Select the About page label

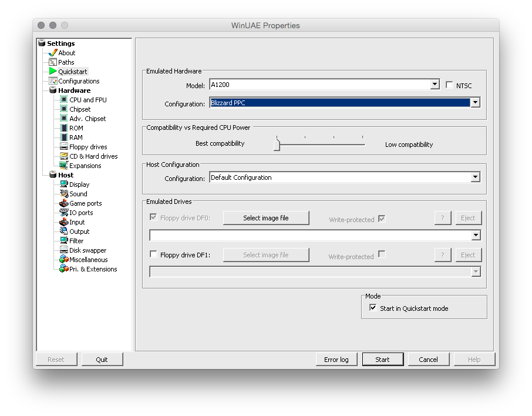(67, 53)
